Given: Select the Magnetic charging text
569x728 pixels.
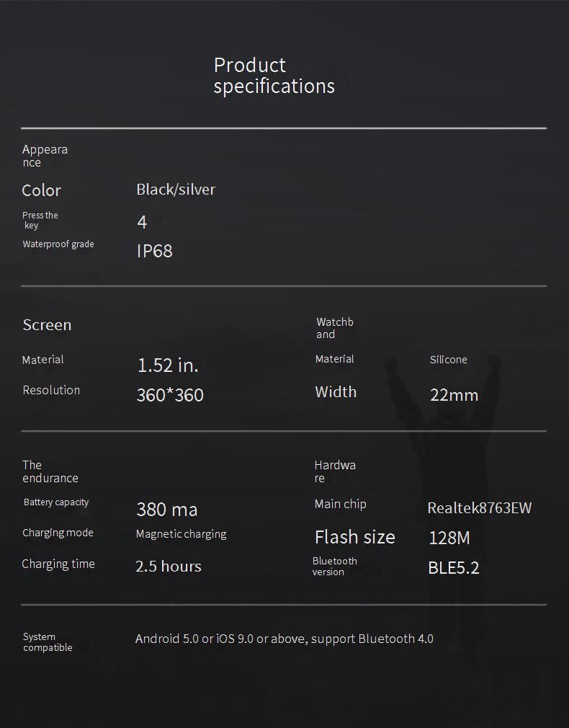Looking at the screenshot, I should [x=181, y=534].
